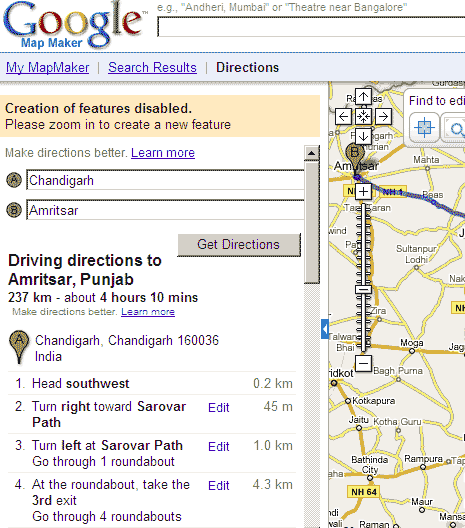Click the Chandigarh start field
Screen dimensions: 465x528
(165, 180)
